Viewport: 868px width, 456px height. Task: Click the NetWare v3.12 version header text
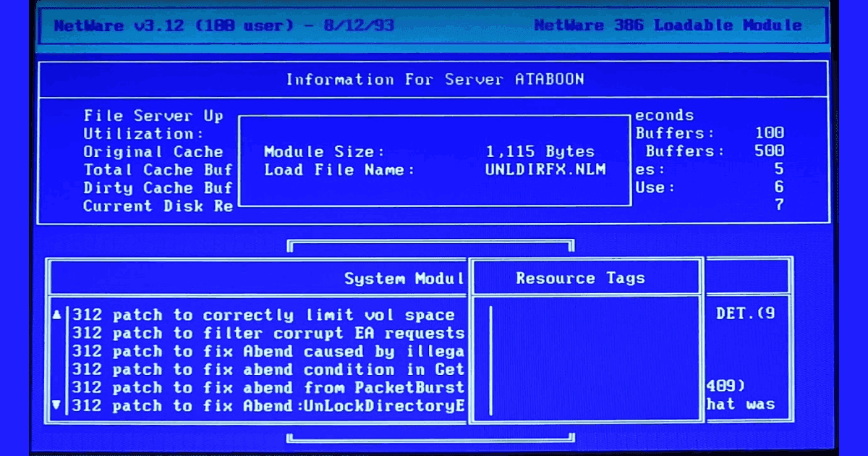tap(224, 25)
